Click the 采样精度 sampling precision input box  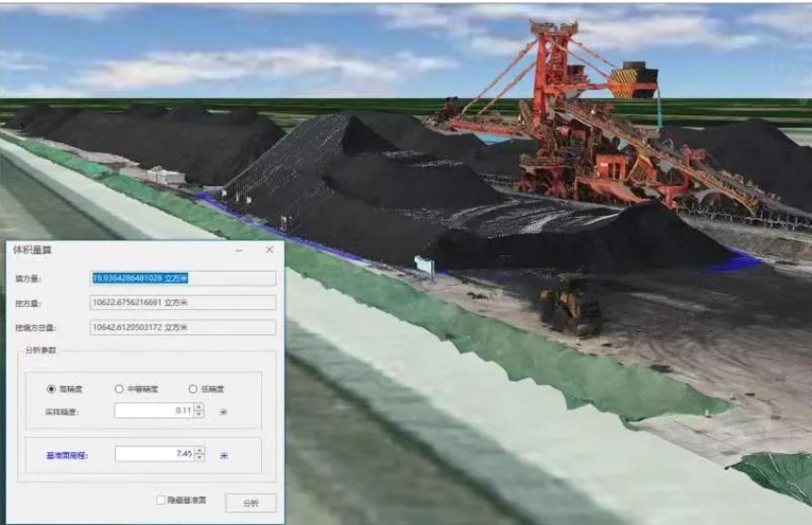pyautogui.click(x=154, y=411)
